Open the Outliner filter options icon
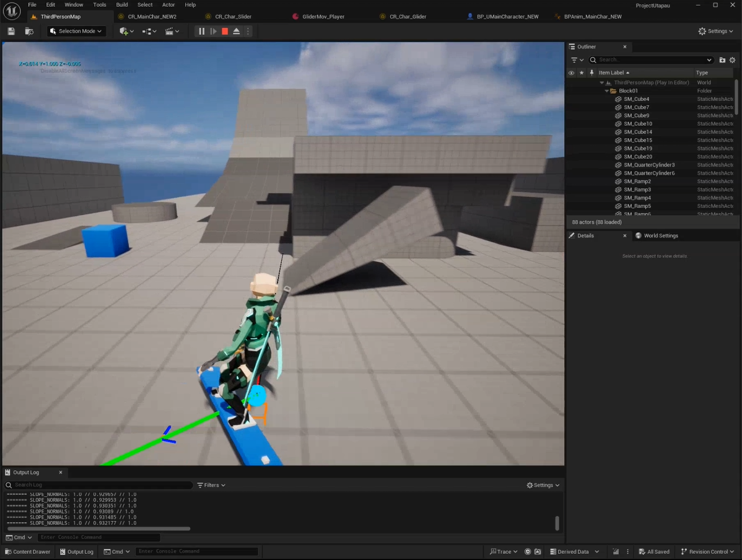The image size is (742, 560). pyautogui.click(x=576, y=60)
